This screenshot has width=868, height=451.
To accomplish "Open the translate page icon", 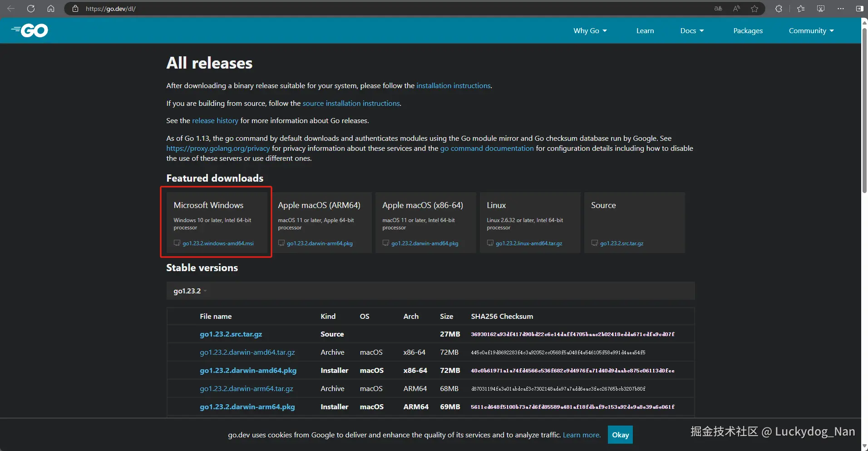I will pyautogui.click(x=718, y=9).
